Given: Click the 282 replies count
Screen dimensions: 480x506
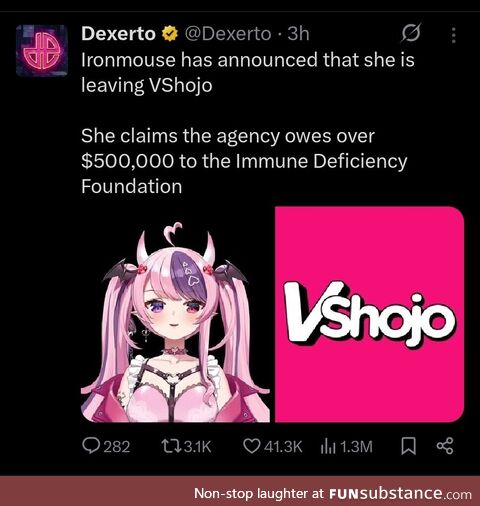Looking at the screenshot, I should tap(117, 447).
